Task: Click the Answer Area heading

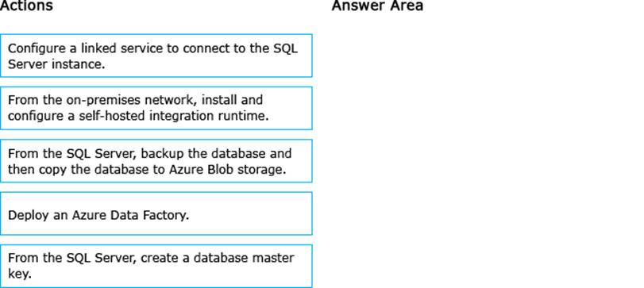Action: 377,6
